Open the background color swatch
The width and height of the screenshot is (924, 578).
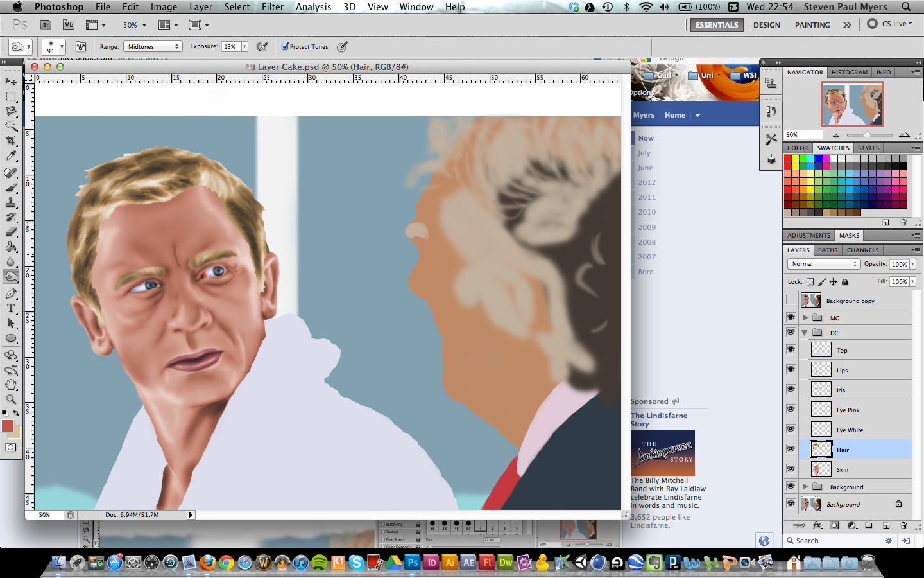[17, 433]
